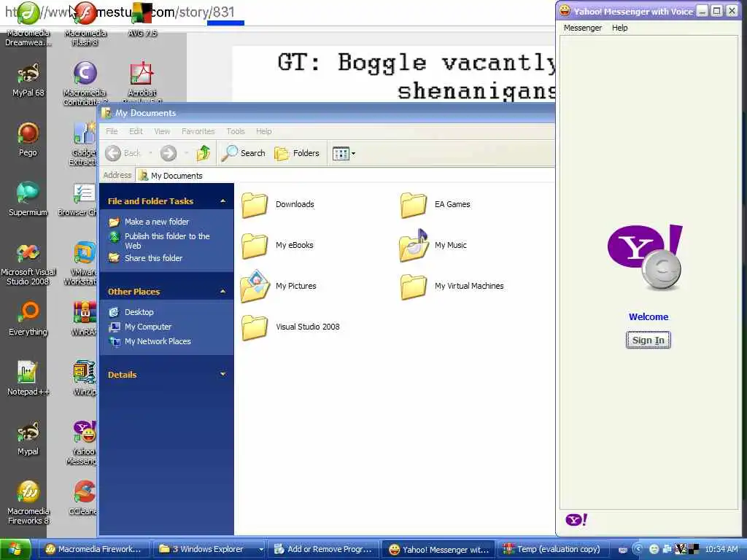Screen dimensions: 747x560
Task: Select the Macromedia Contribute desktop icon
Action: pyautogui.click(x=85, y=83)
